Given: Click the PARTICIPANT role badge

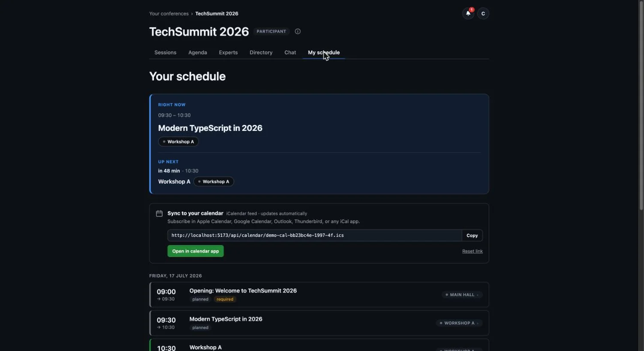Looking at the screenshot, I should 271,31.
